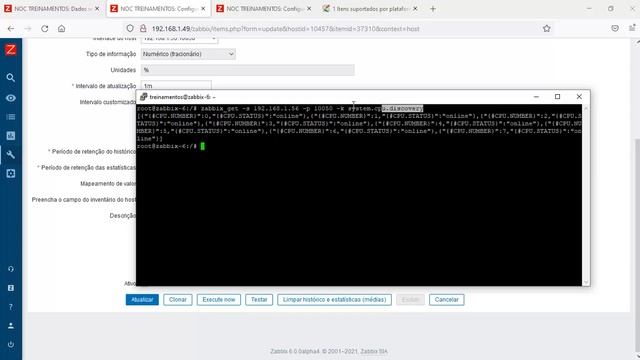The width and height of the screenshot is (640, 360).
Task: Click the terminal window vertical scrollbar
Action: coord(586,195)
